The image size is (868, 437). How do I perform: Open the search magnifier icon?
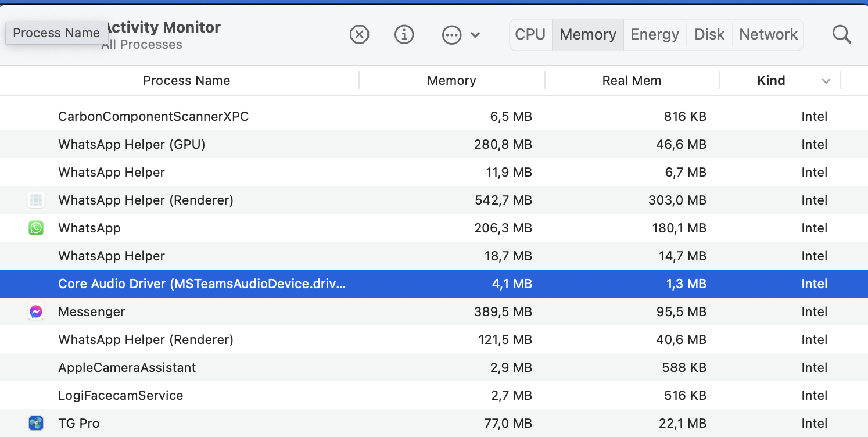[x=841, y=35]
